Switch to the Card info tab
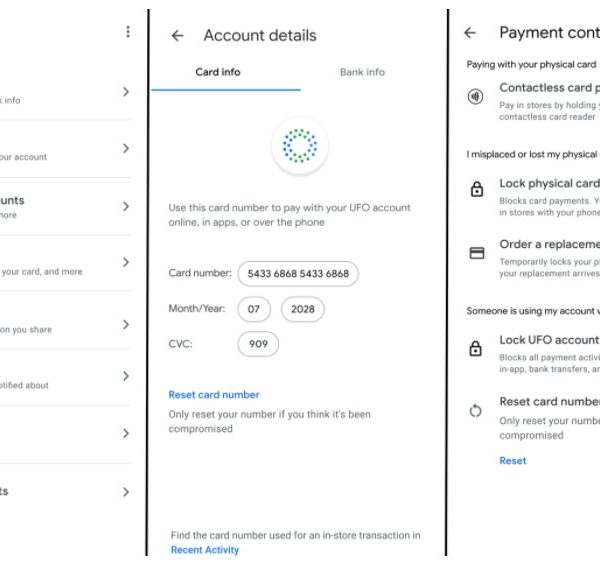The image size is (600, 564). coord(216,72)
